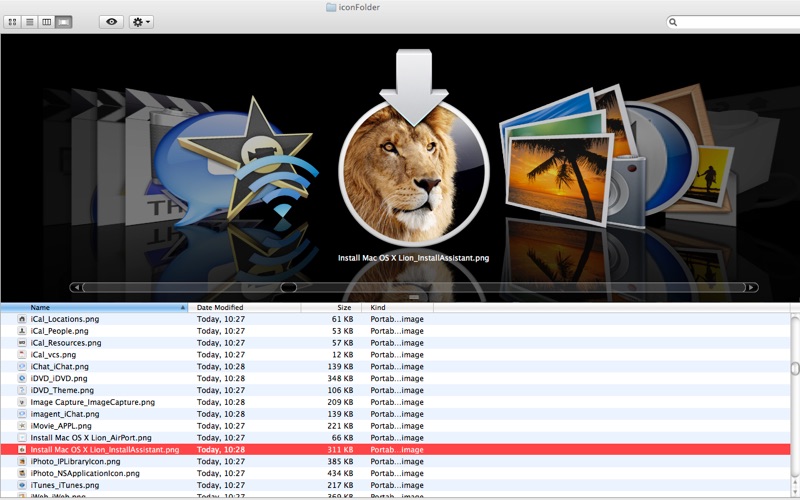The width and height of the screenshot is (800, 500).
Task: Click Cover Flow scroll right arrow
Action: click(752, 287)
